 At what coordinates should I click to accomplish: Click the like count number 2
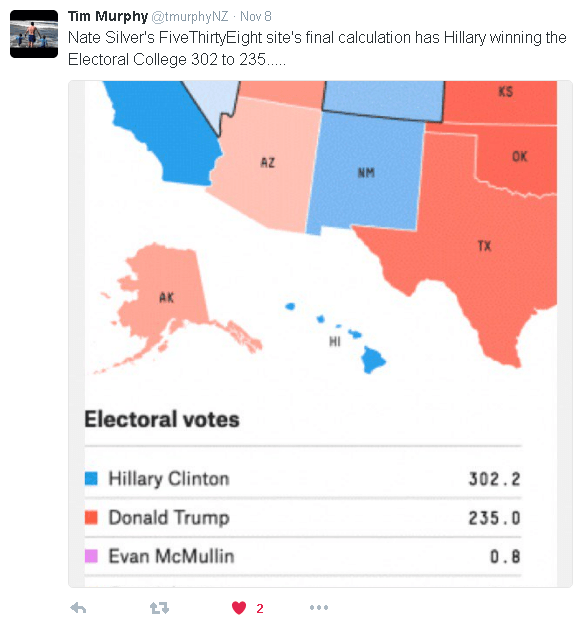point(260,609)
